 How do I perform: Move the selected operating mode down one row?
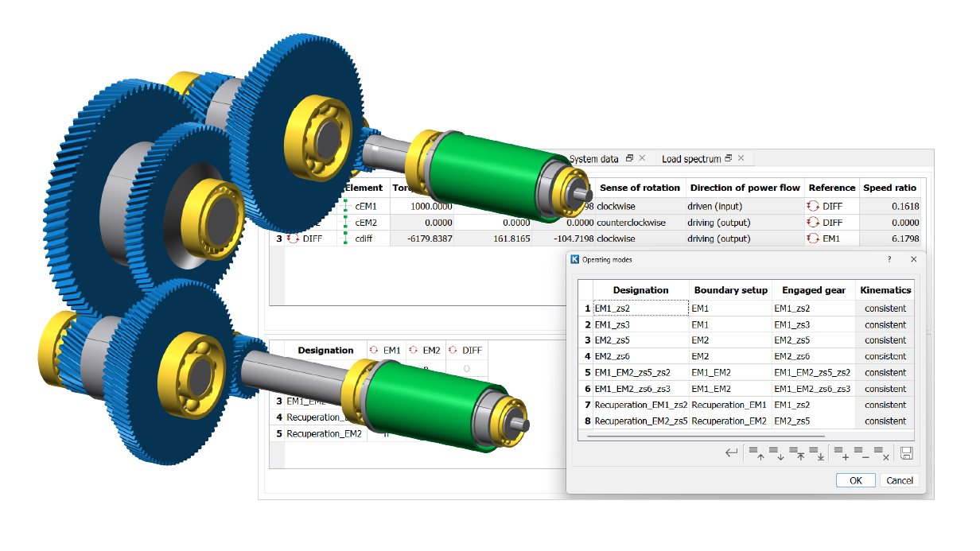[x=776, y=453]
